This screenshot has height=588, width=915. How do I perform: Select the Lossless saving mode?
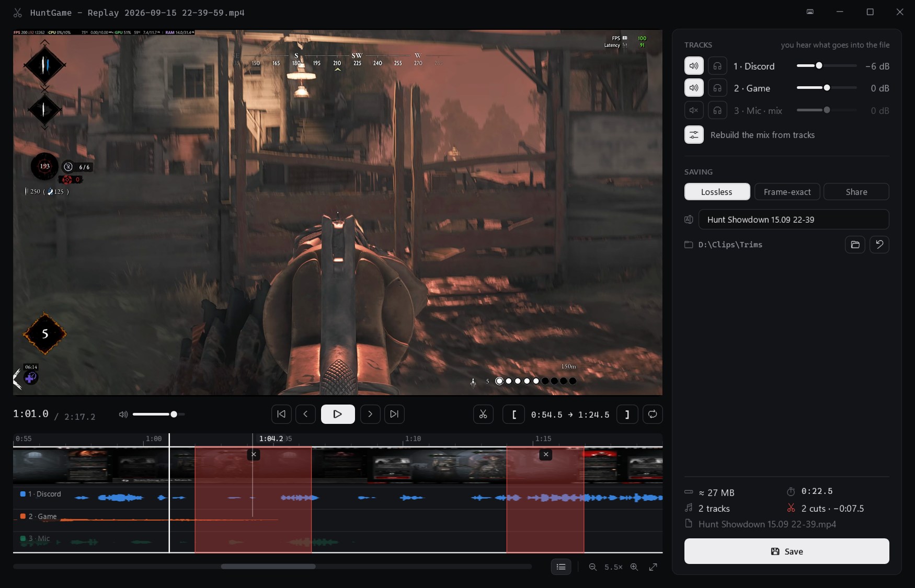(717, 192)
